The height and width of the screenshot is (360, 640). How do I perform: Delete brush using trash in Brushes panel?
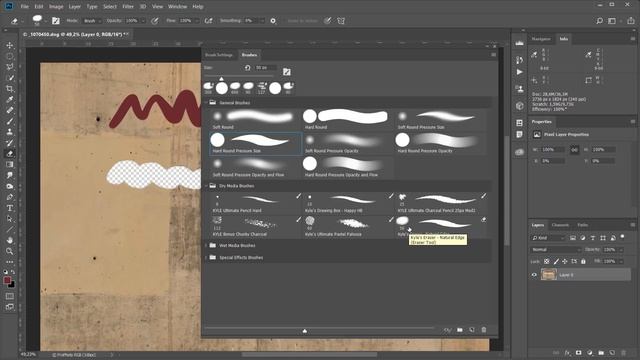tap(484, 330)
